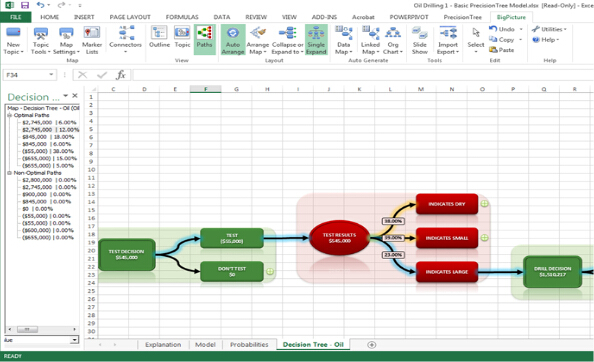594x362 pixels.
Task: Click the Undo button in Edit group
Action: click(502, 29)
